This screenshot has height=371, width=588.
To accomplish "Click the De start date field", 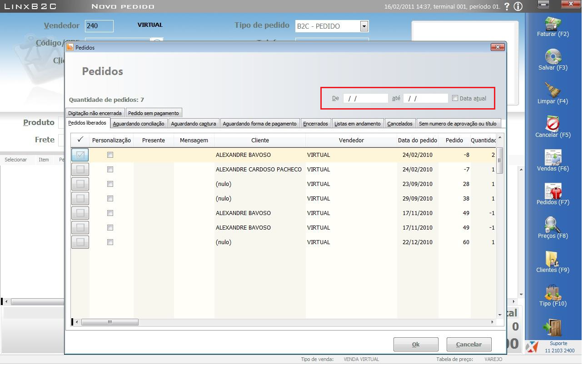I will coord(365,98).
